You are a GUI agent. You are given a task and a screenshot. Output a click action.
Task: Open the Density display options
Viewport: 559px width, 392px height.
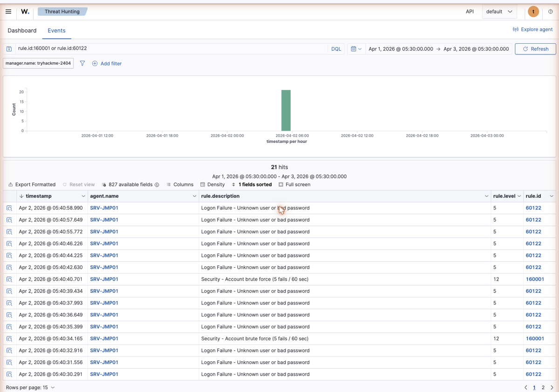tap(212, 185)
